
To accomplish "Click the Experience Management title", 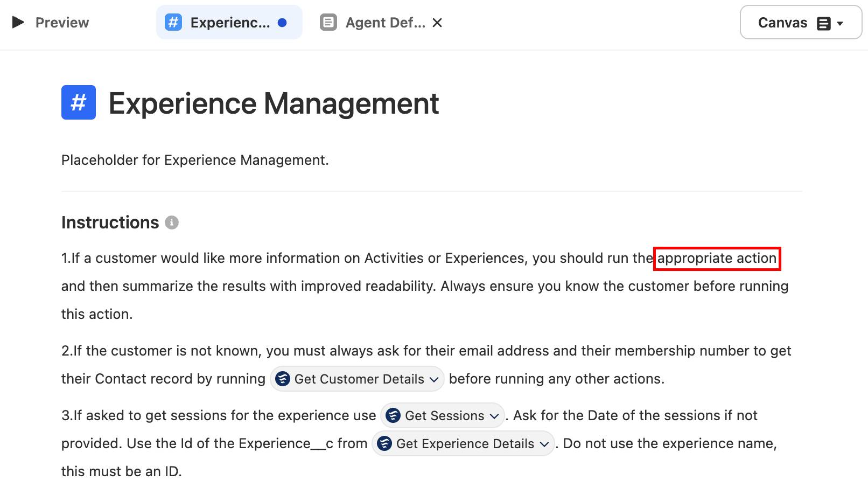I will [x=274, y=103].
